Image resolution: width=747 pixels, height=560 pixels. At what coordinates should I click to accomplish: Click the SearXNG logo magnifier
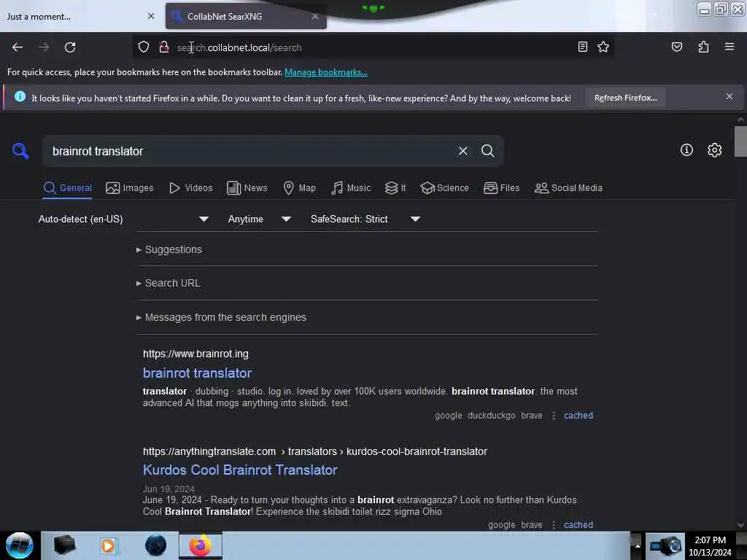(x=20, y=151)
